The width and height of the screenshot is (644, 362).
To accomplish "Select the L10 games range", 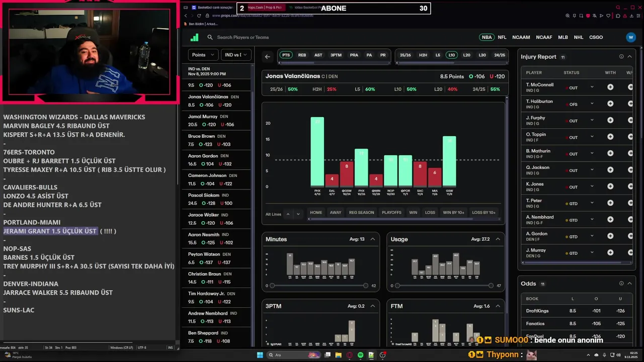I will coord(452,55).
